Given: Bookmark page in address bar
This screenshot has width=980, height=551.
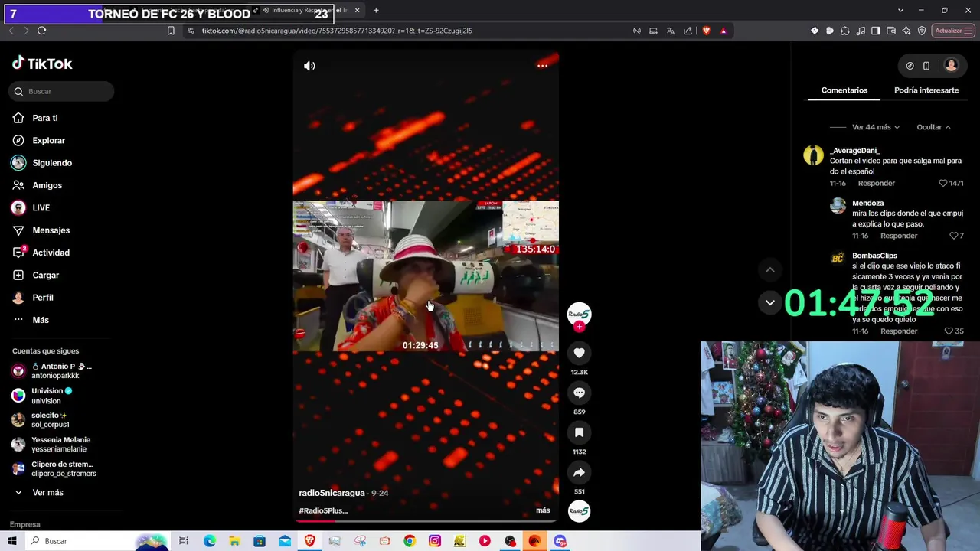Looking at the screenshot, I should [171, 31].
